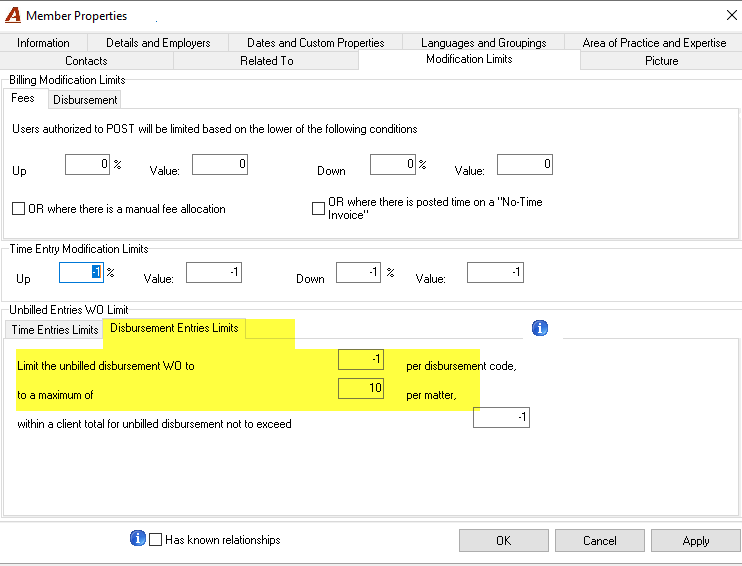The image size is (742, 566).
Task: Check the posted time on No-Time Invoice option
Action: 318,208
